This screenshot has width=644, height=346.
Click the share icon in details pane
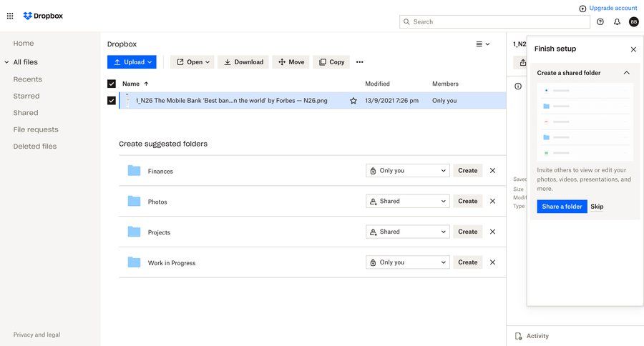point(522,62)
